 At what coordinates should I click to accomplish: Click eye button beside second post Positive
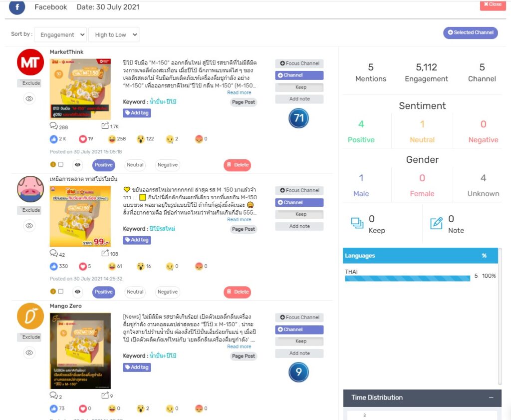[77, 292]
